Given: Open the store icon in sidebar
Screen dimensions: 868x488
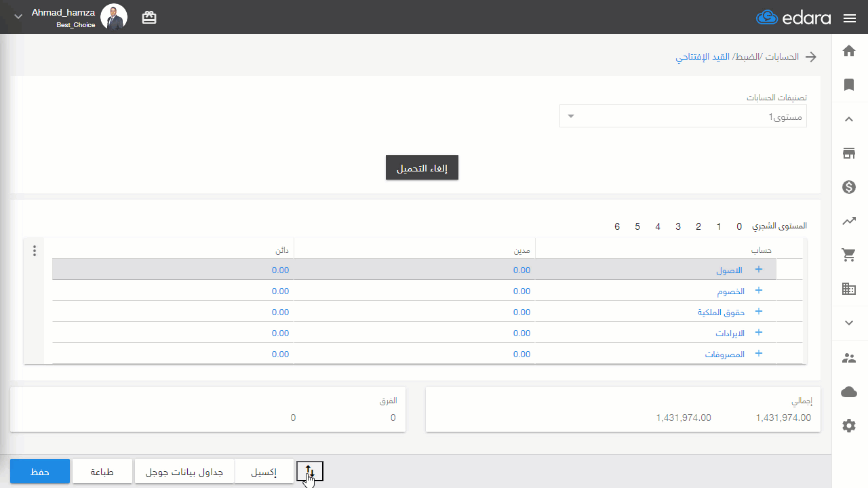Looking at the screenshot, I should (849, 153).
